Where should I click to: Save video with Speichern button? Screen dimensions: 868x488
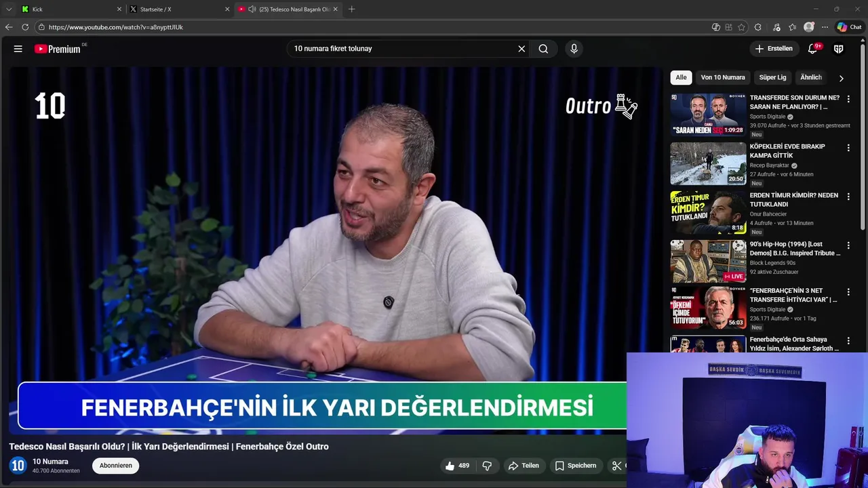point(576,466)
